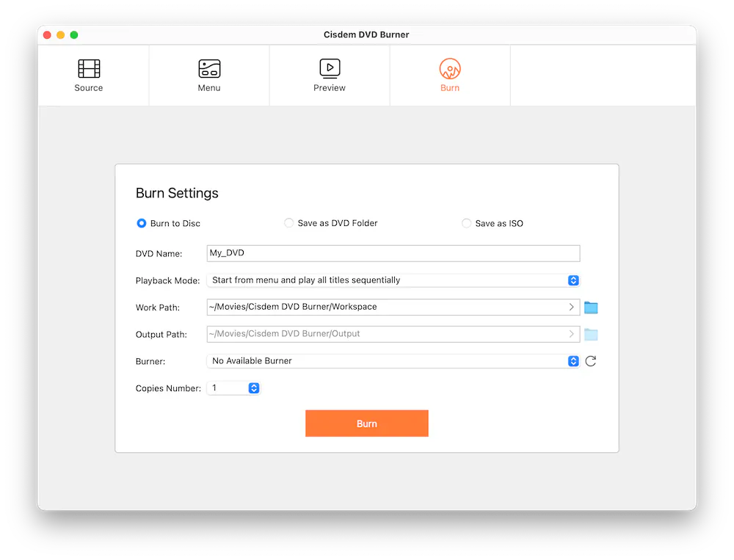Click the Playback Mode label
Viewport: 734px width, 560px height.
click(167, 280)
